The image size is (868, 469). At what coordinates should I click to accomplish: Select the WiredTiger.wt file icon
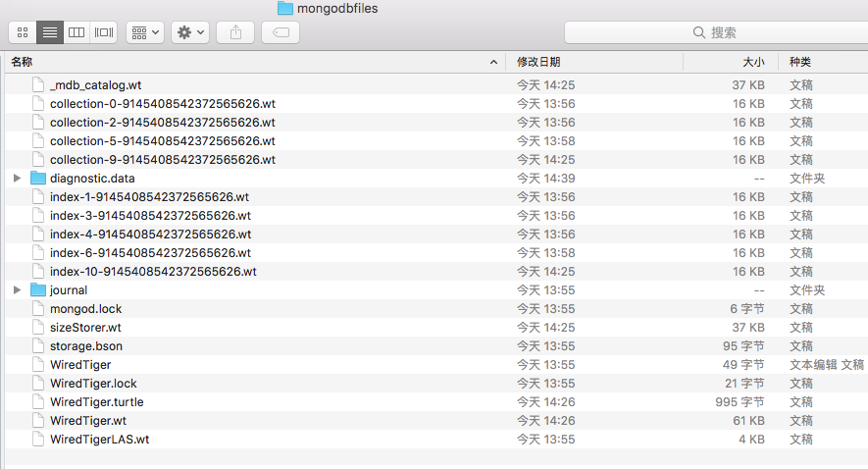[38, 421]
